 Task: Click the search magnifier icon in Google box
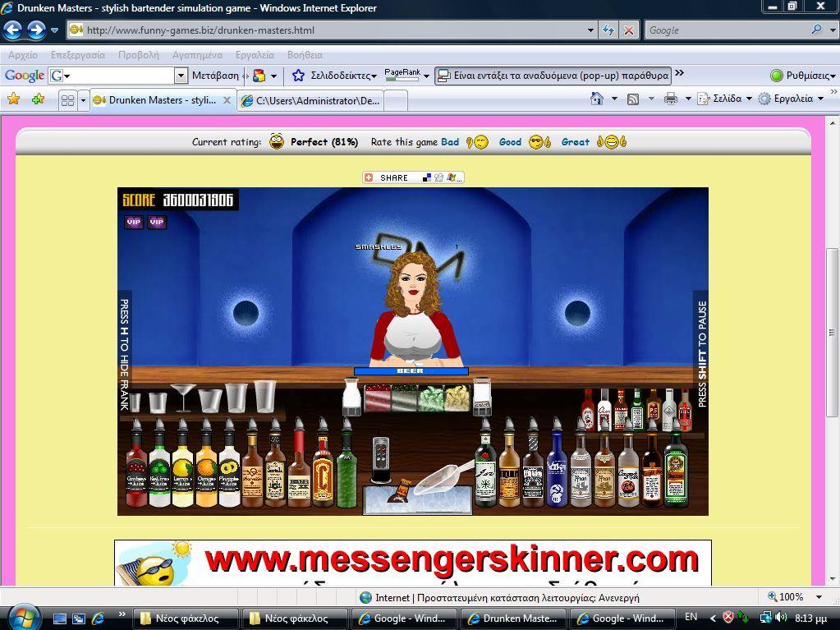click(816, 30)
